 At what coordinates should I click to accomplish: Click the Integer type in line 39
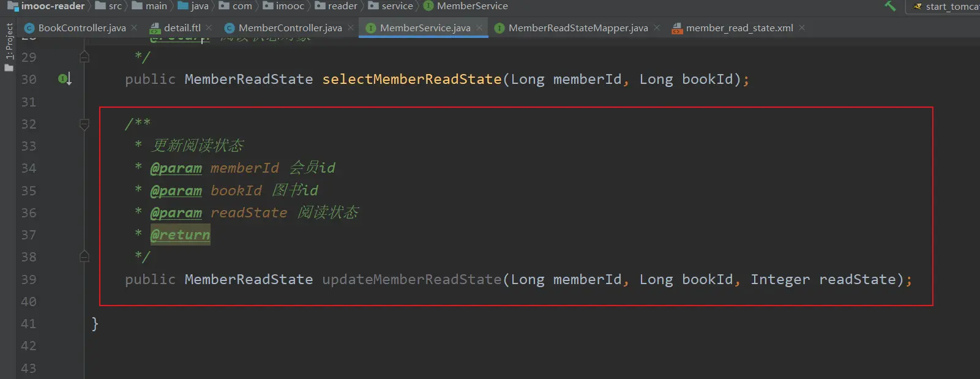pos(780,280)
